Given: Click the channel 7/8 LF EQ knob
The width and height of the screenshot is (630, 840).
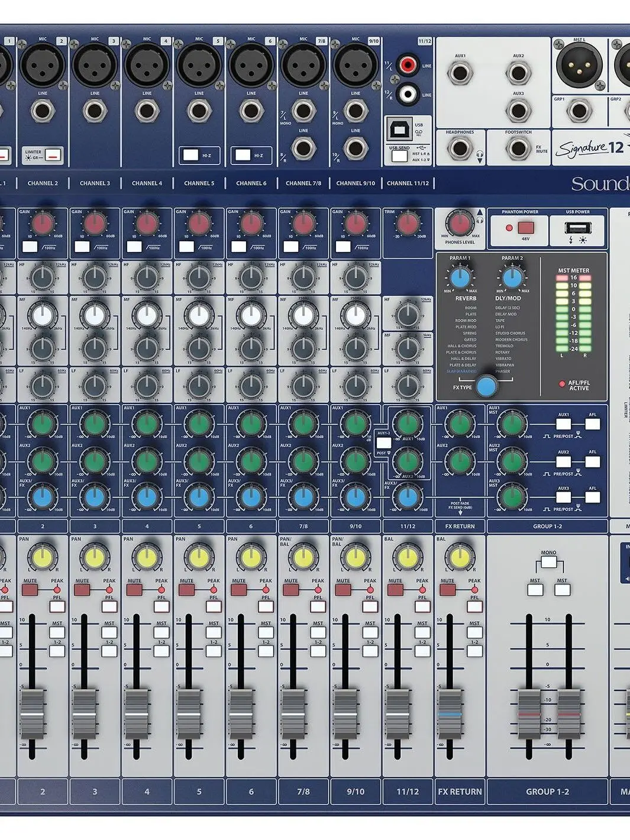Looking at the screenshot, I should 303,386.
